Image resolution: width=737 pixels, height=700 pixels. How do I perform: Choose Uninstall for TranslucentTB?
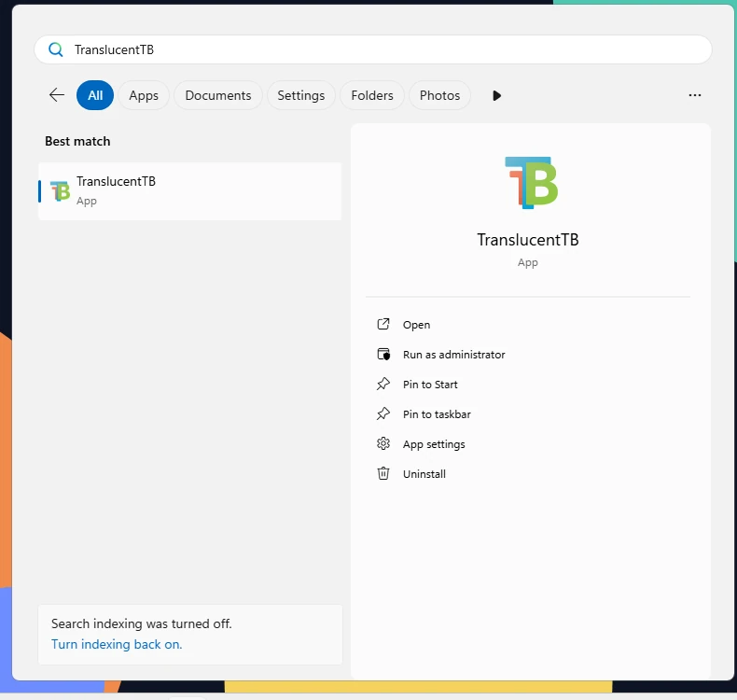pos(424,474)
